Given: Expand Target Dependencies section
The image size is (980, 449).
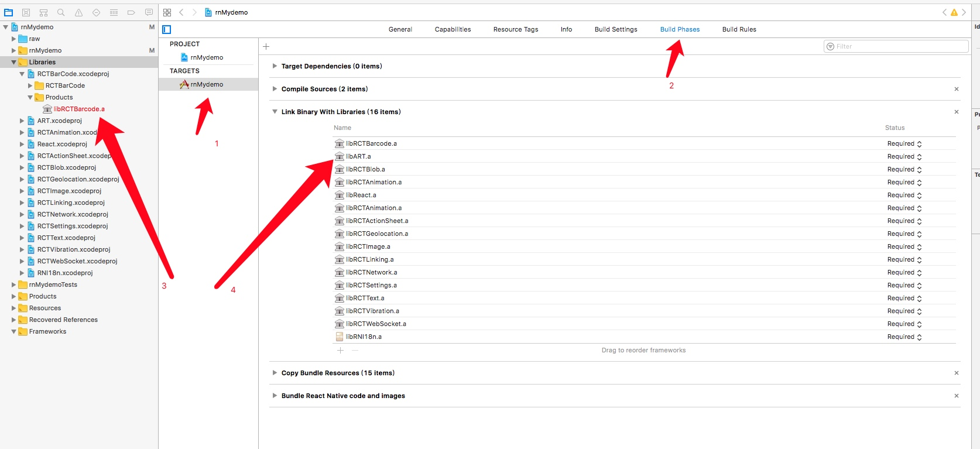Looking at the screenshot, I should [275, 66].
